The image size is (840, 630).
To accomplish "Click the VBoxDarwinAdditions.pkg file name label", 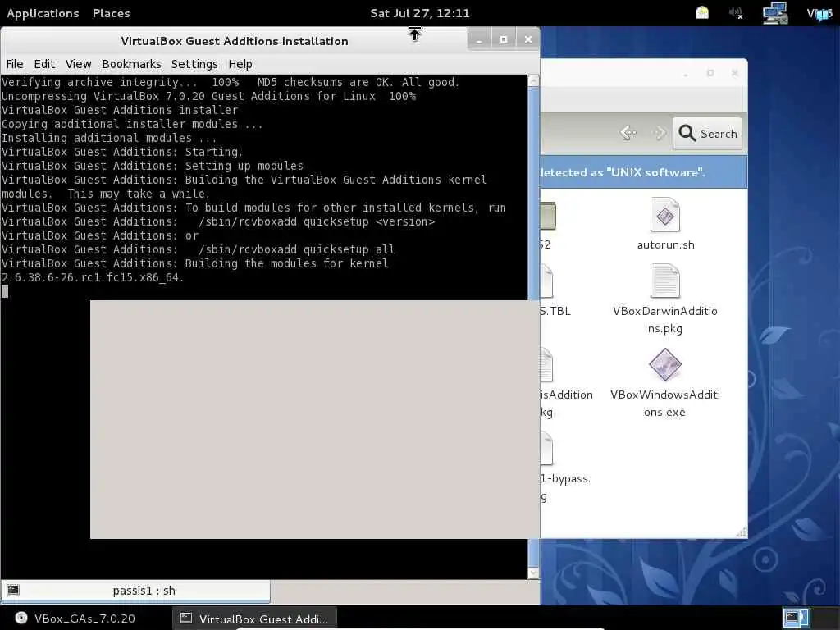I will (664, 320).
